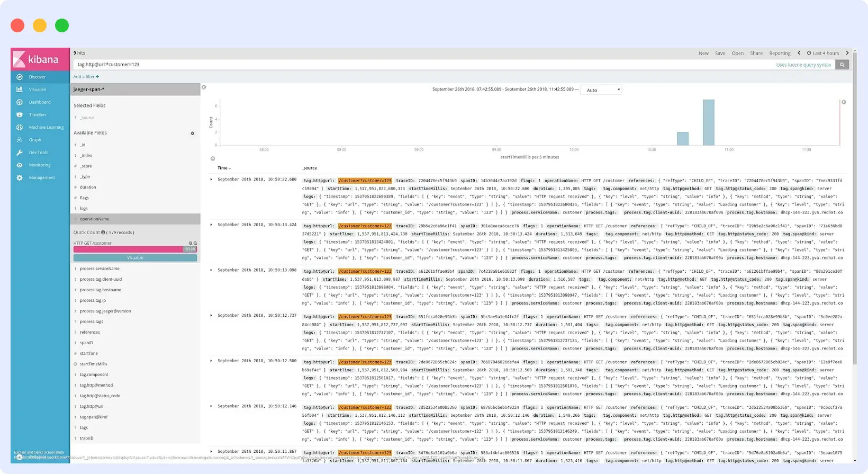Viewport: 868px width, 474px height.
Task: Open Available Fields settings gear
Action: pyautogui.click(x=193, y=133)
